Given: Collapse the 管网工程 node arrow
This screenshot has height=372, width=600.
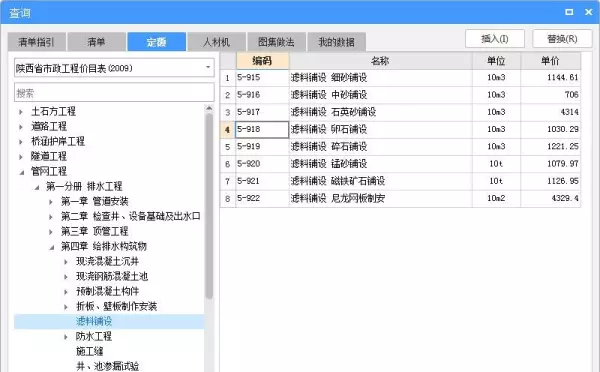Looking at the screenshot, I should (x=22, y=172).
